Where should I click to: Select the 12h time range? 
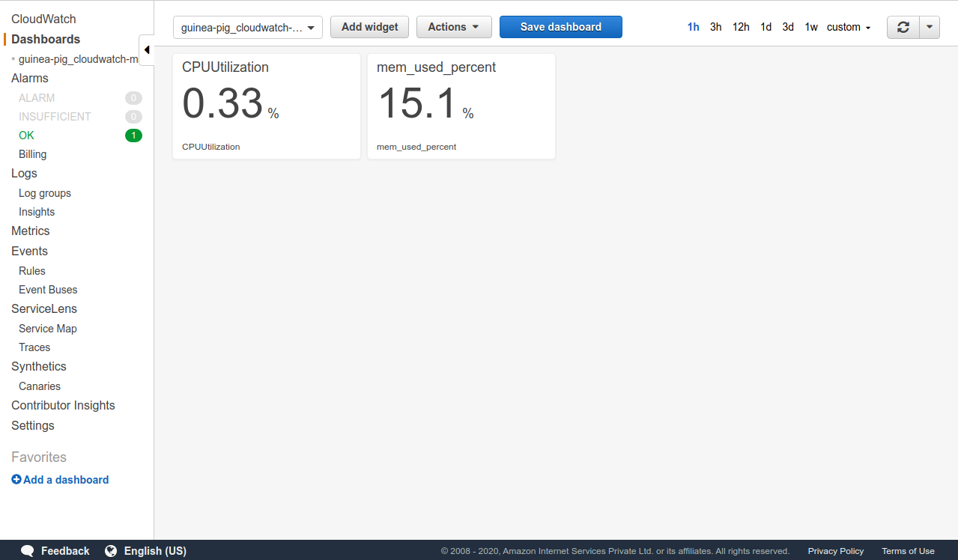741,27
